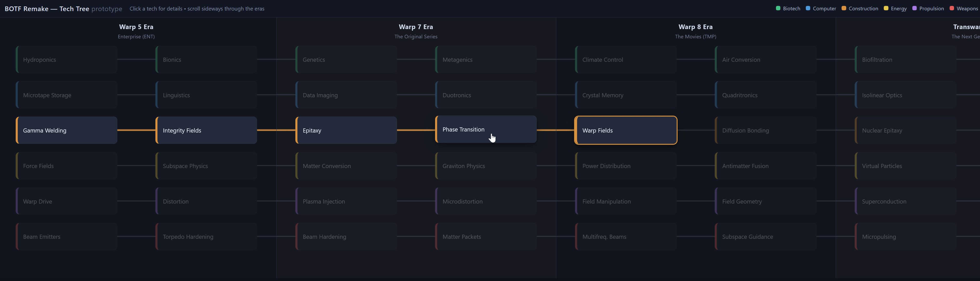Open the Phase Transition tech details

click(x=486, y=129)
